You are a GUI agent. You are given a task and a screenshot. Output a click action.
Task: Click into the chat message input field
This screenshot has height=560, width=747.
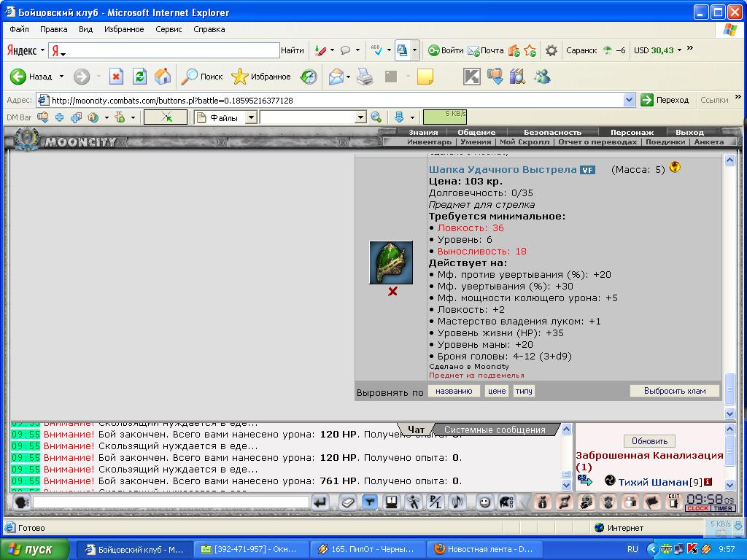(x=171, y=502)
